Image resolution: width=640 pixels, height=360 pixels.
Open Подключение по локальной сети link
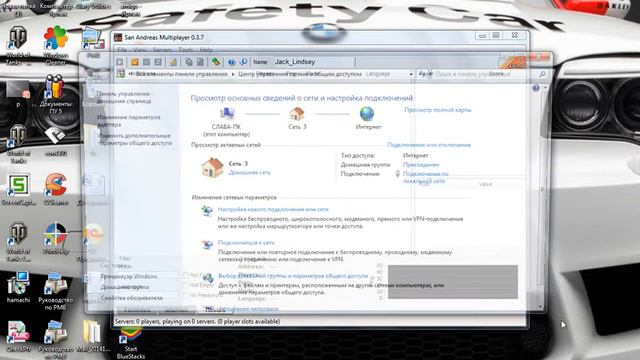426,177
